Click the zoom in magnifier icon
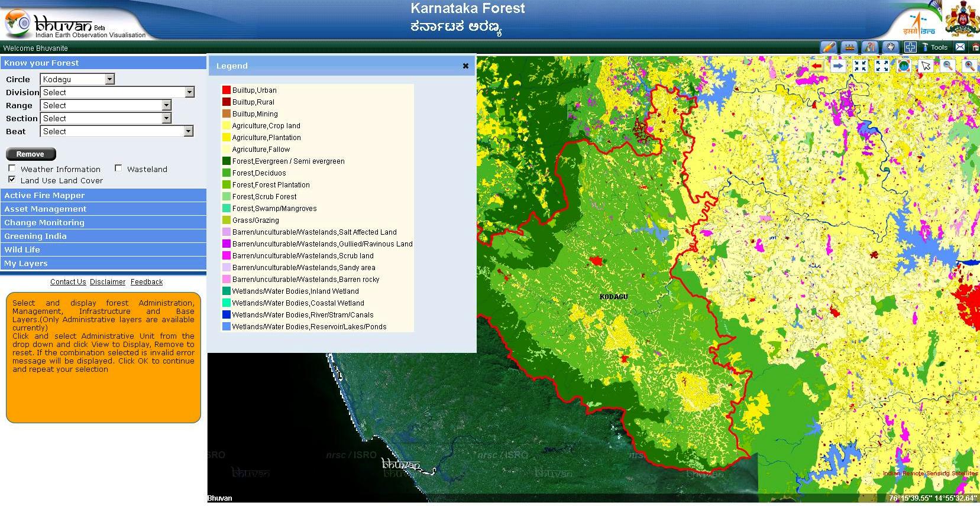The height and width of the screenshot is (506, 980). 969,66
